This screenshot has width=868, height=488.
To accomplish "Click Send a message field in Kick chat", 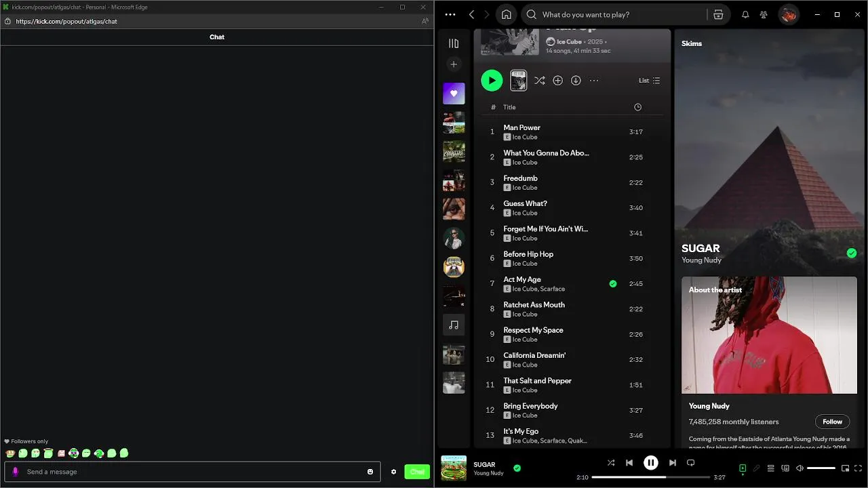I will (x=192, y=472).
